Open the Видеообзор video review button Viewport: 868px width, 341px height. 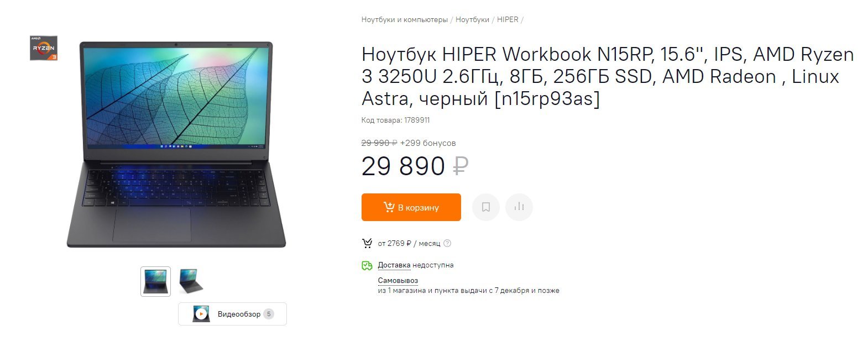tap(232, 314)
